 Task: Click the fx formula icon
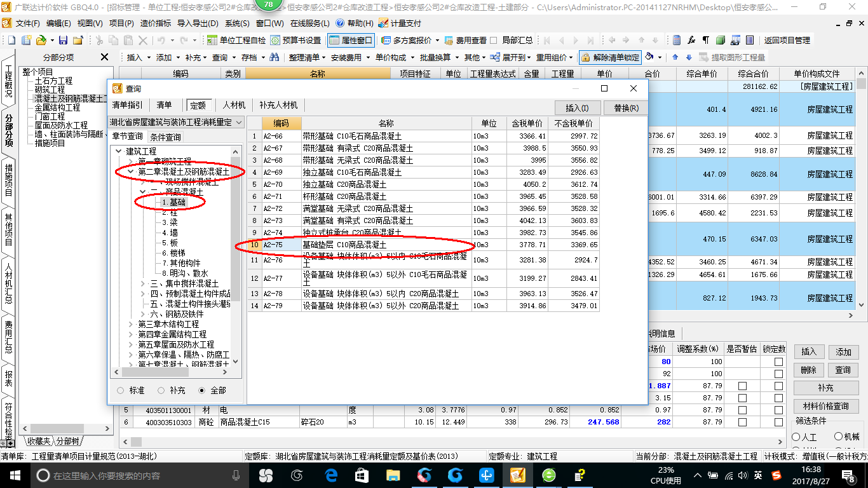(x=692, y=40)
